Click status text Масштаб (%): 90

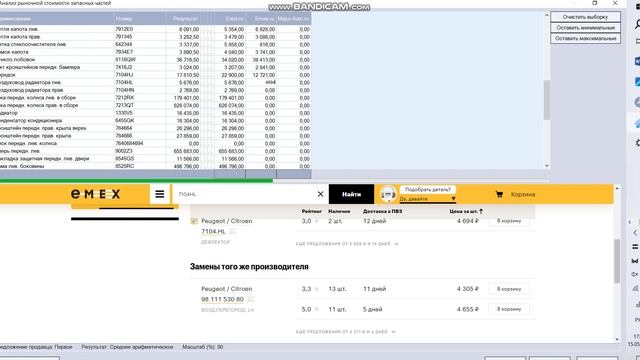pyautogui.click(x=202, y=347)
